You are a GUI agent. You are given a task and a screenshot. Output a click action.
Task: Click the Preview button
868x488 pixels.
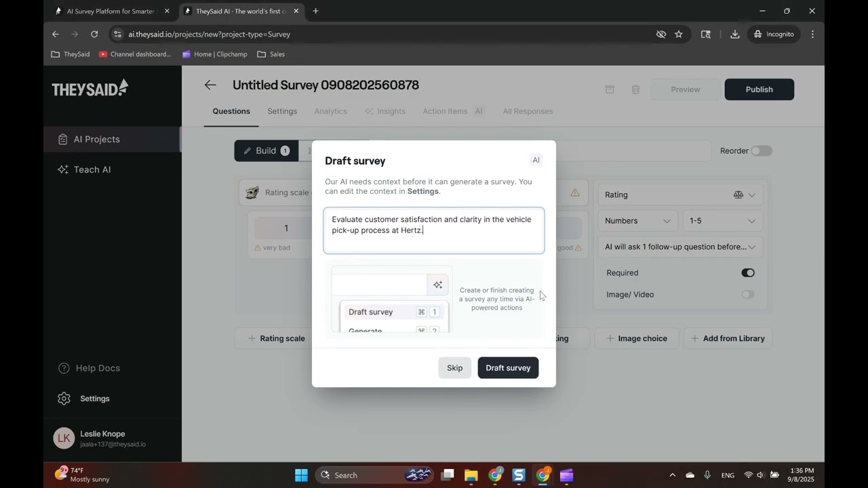[x=685, y=89]
